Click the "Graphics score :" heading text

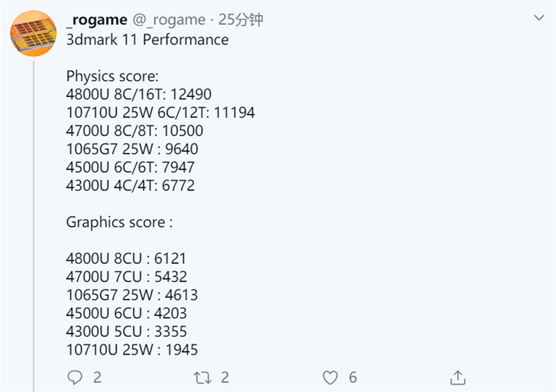[x=119, y=222]
